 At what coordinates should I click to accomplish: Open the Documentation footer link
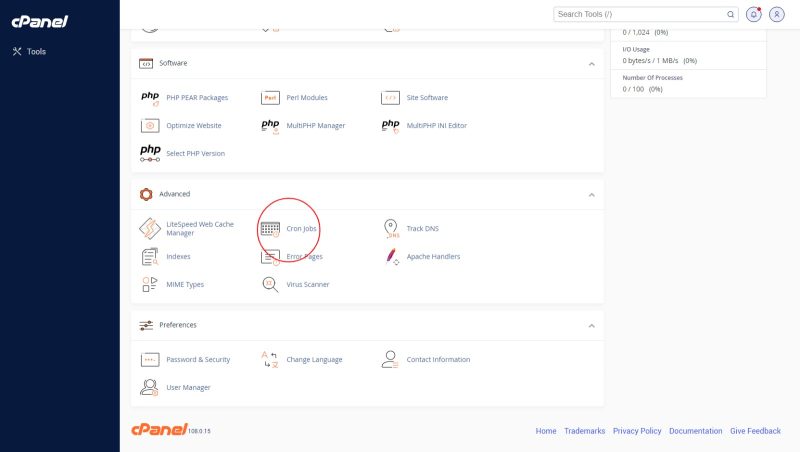pos(695,431)
